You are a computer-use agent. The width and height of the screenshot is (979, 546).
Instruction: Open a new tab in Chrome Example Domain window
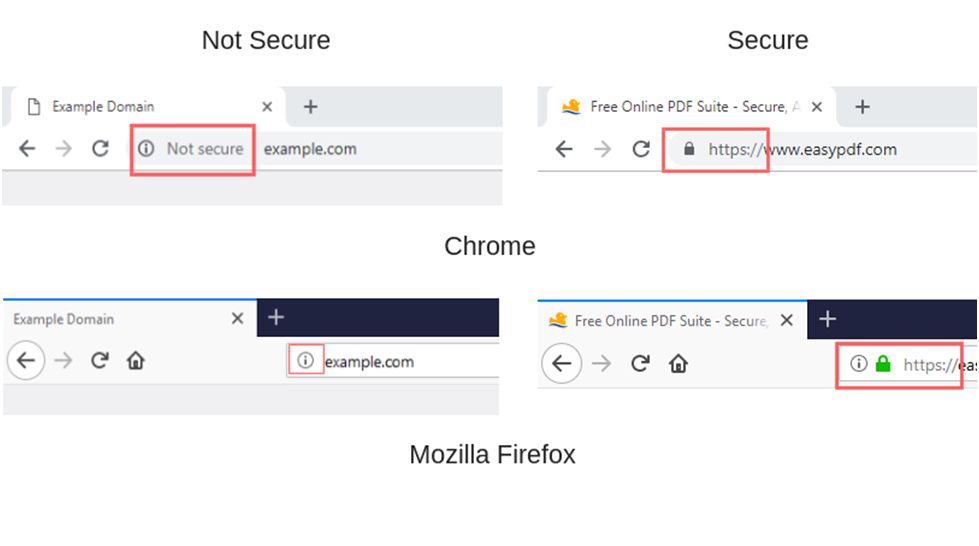[x=310, y=107]
